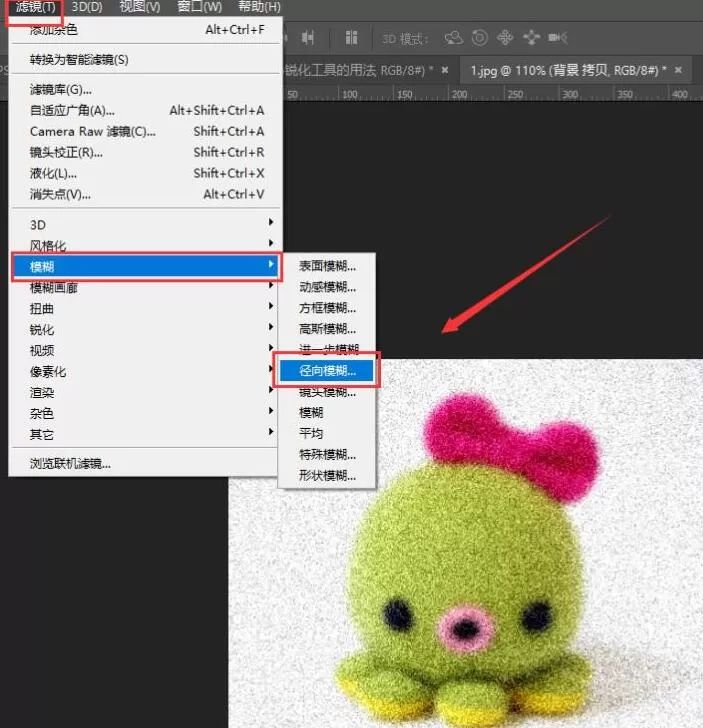
Task: Click the horizontal ruler at 200 mark
Action: click(459, 94)
